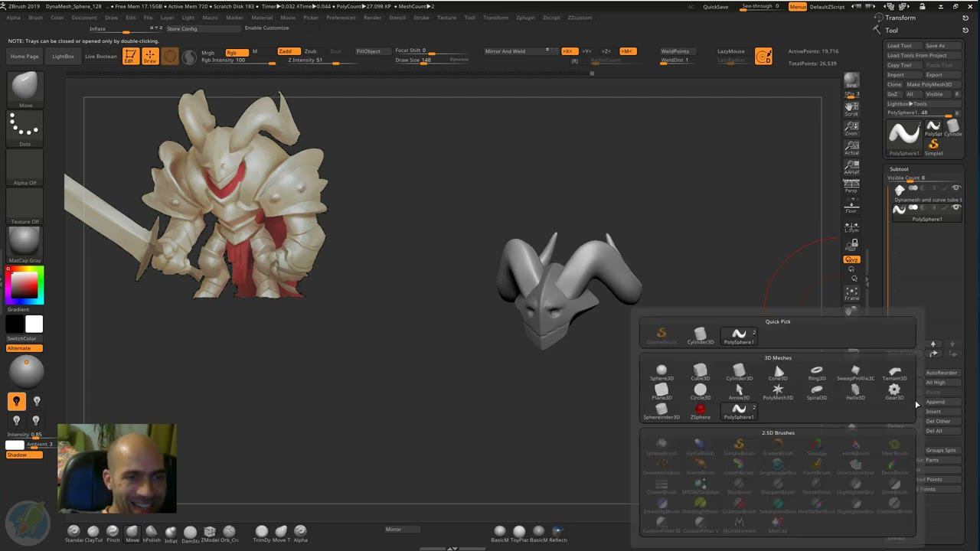Expand the Transform palette
This screenshot has height=551, width=980.
(900, 18)
